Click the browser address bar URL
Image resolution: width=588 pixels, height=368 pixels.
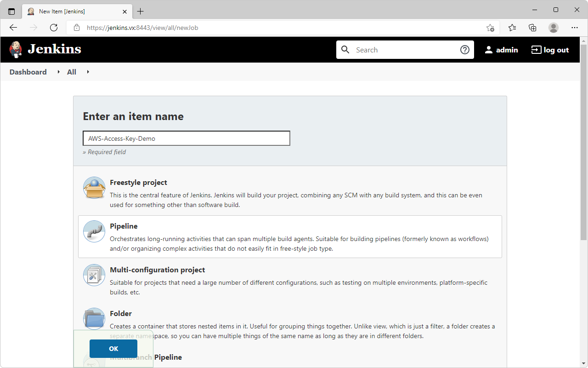(142, 28)
